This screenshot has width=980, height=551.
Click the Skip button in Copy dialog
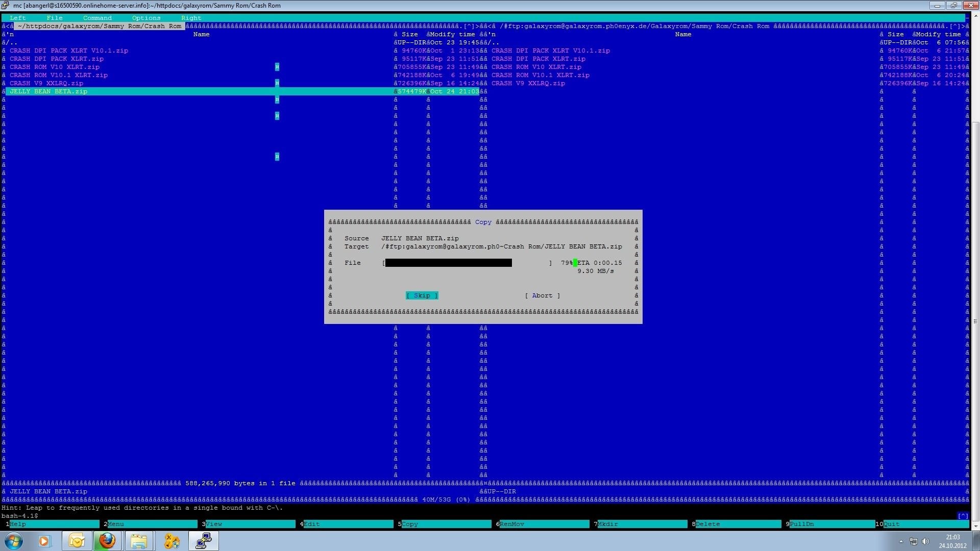(x=422, y=295)
